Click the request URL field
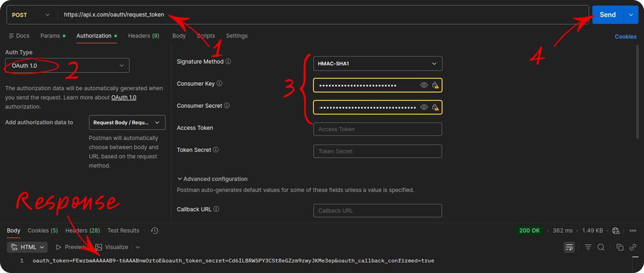 click(323, 15)
